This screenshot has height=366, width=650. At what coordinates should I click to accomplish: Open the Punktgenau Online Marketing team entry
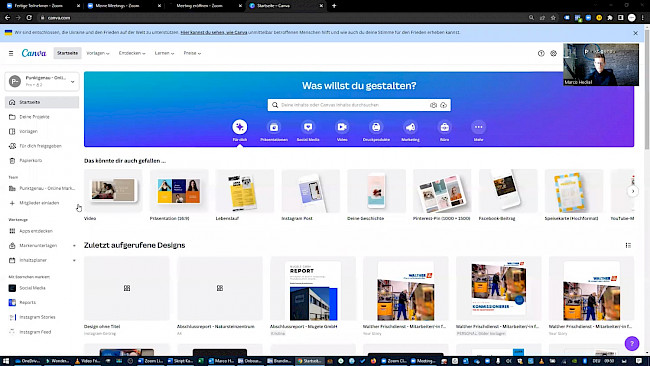point(42,188)
